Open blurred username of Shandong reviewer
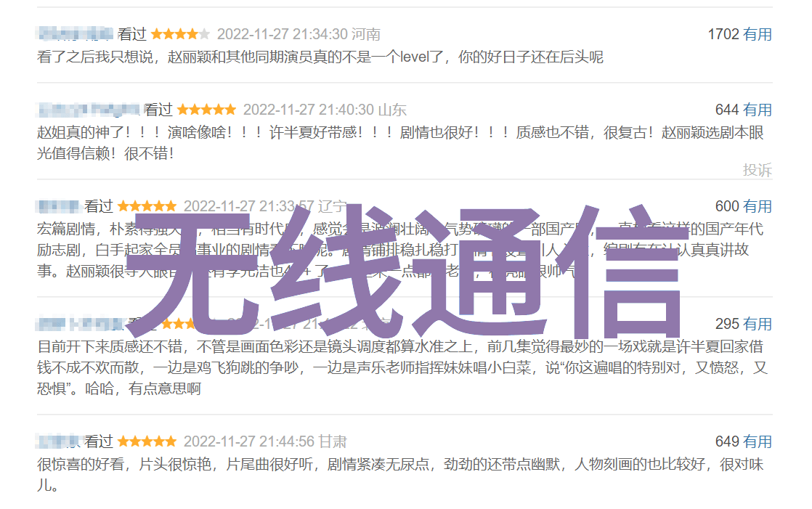The height and width of the screenshot is (509, 812). click(89, 110)
